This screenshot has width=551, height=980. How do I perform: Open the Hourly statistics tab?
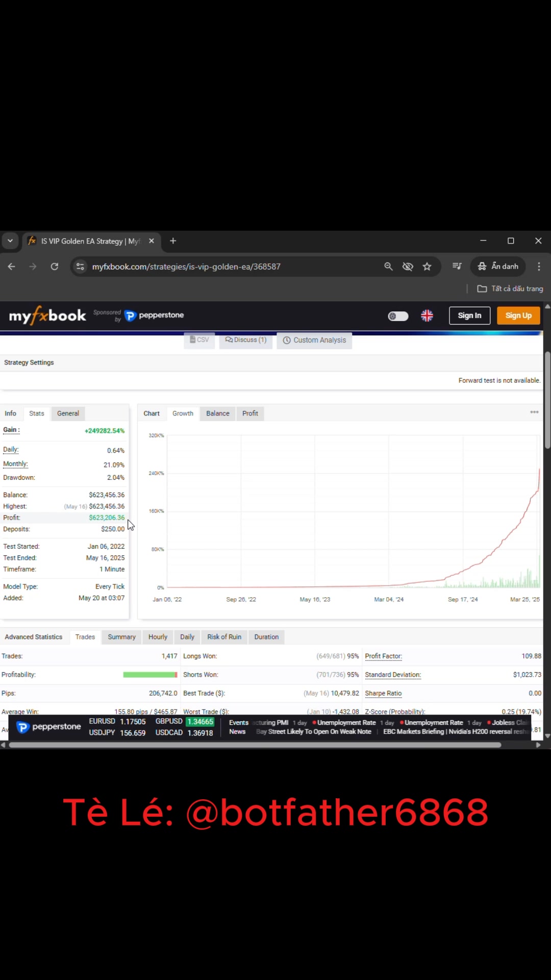pos(158,637)
